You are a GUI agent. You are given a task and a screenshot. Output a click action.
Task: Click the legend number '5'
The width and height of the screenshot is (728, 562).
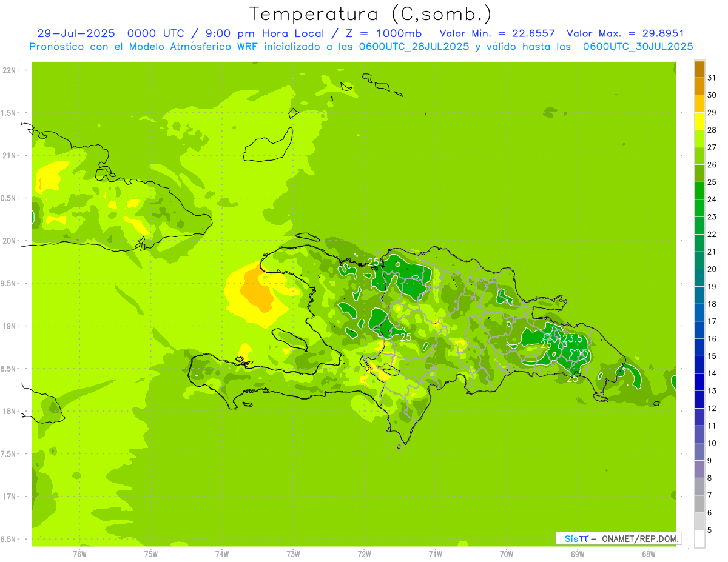(x=710, y=530)
